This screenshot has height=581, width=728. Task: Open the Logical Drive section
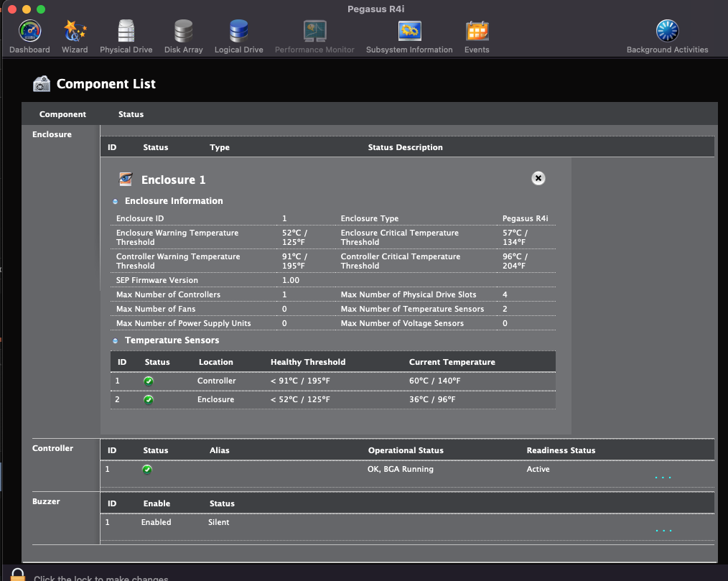[x=238, y=37]
